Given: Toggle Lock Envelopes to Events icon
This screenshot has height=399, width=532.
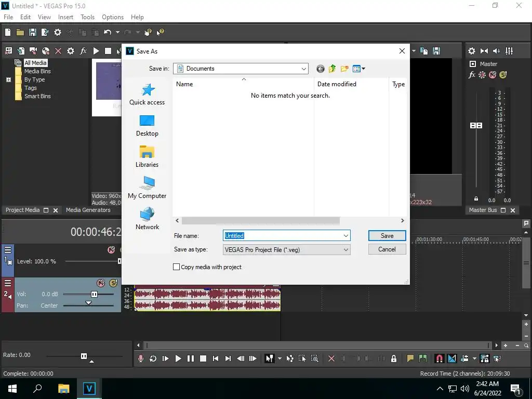Looking at the screenshot, I should tap(485, 358).
